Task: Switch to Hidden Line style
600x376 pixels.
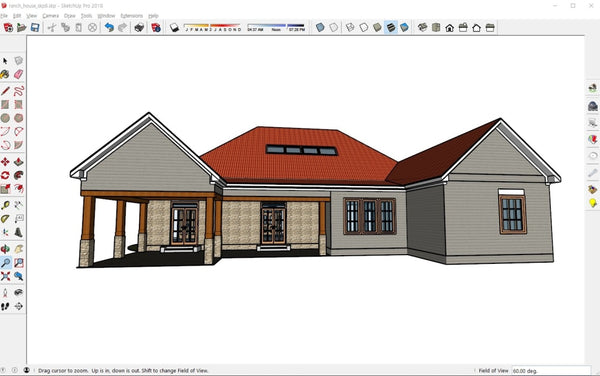Action: 364,28
